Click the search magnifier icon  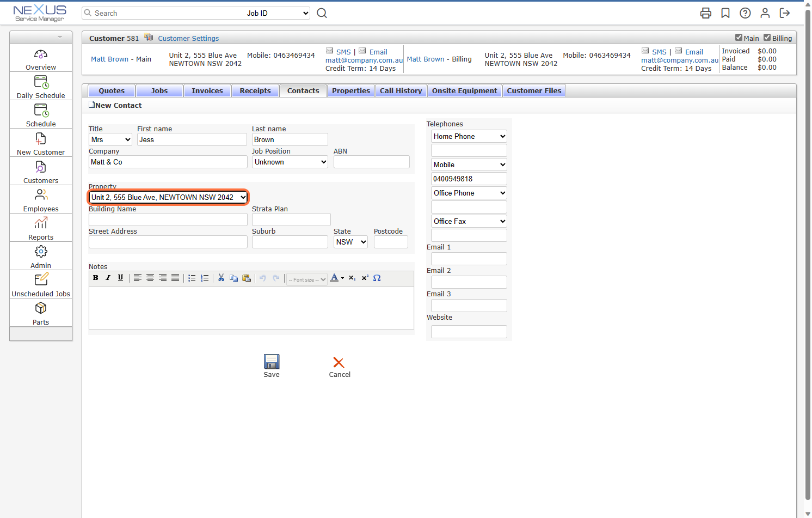pos(322,13)
